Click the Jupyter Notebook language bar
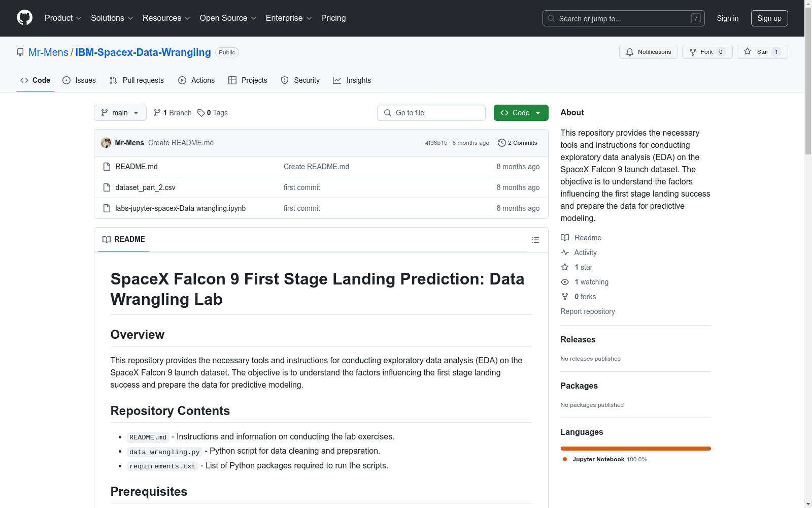Image resolution: width=812 pixels, height=508 pixels. point(635,449)
